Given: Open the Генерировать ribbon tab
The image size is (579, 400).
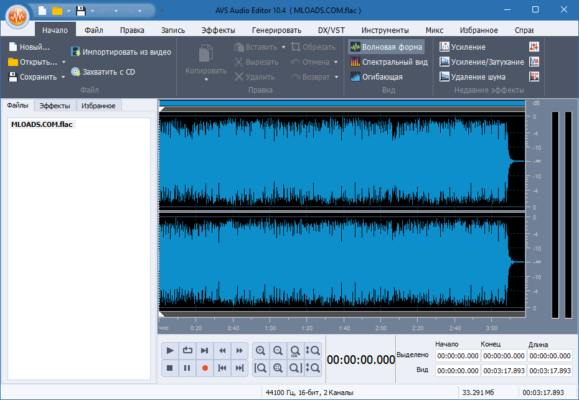Looking at the screenshot, I should pos(277,30).
